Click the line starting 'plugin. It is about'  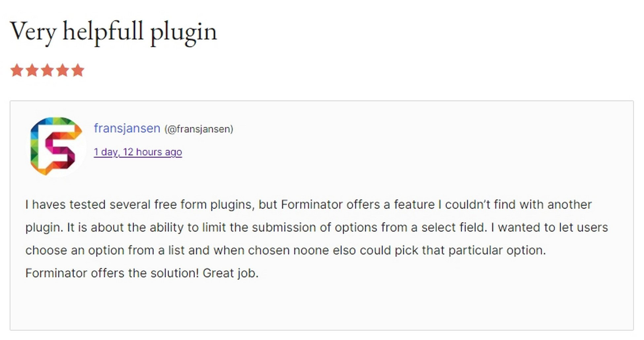click(x=316, y=227)
